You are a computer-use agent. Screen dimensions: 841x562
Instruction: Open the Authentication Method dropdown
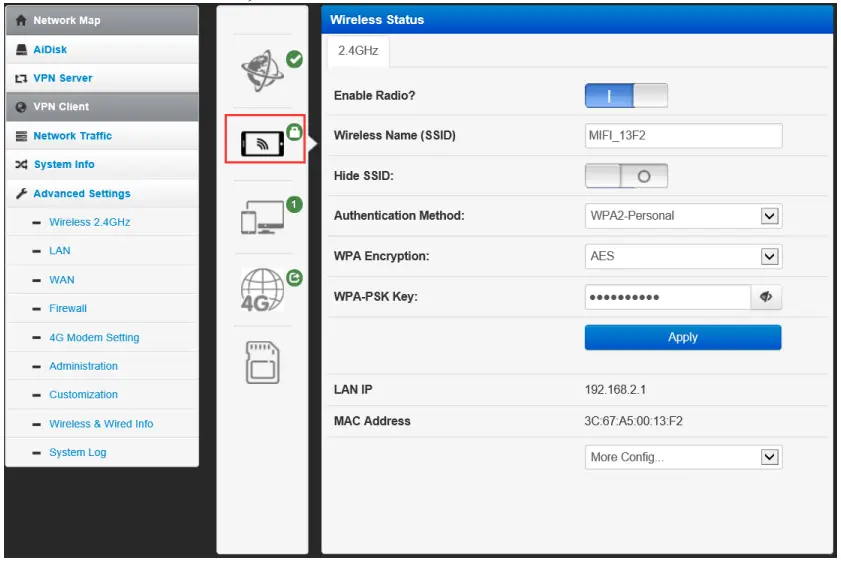(683, 216)
